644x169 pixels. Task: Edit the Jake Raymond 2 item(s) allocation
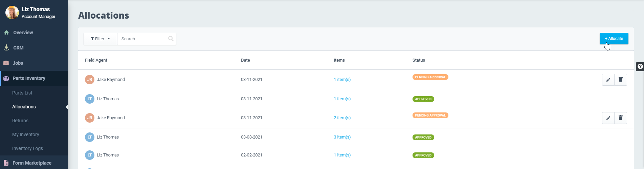point(608,118)
